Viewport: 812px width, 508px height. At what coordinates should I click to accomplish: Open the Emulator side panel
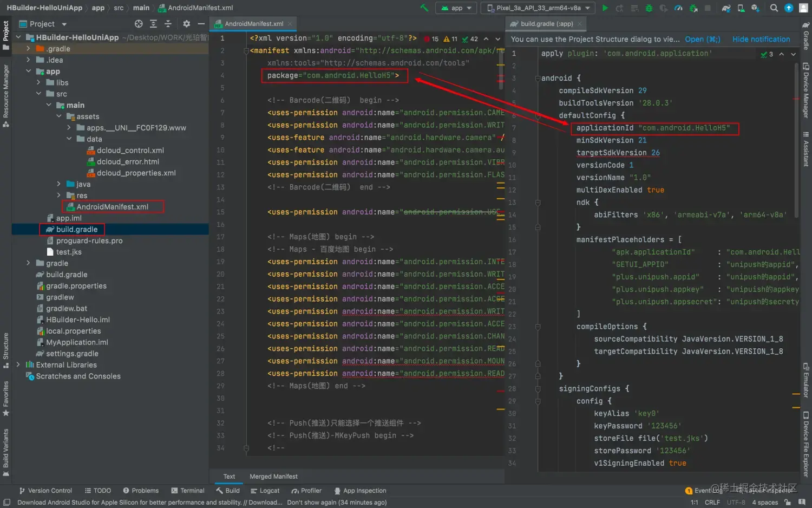(x=806, y=380)
